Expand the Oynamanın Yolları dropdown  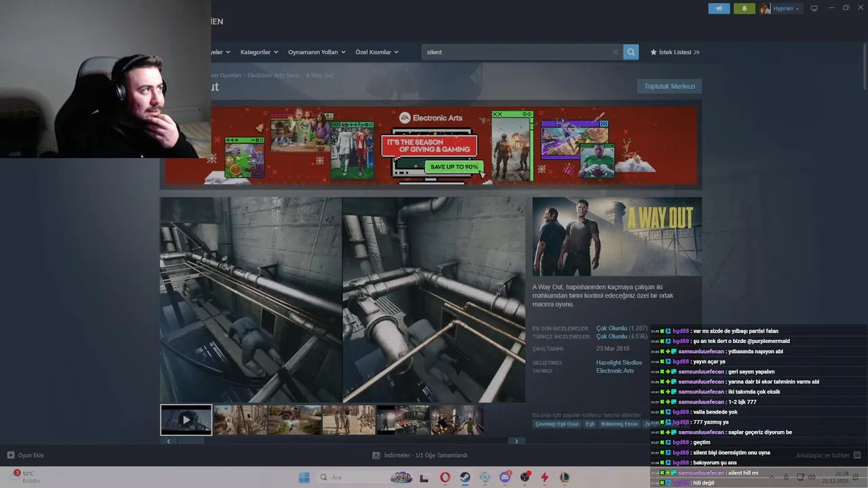click(317, 52)
